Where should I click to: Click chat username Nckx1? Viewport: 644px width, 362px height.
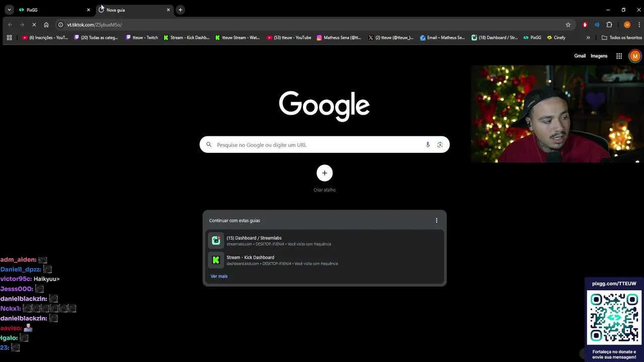point(10,308)
